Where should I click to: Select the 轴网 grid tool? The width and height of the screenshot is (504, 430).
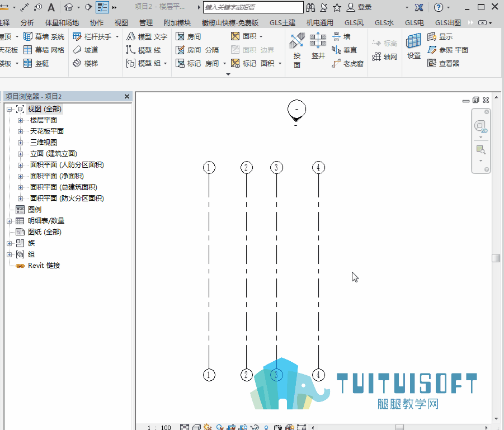point(385,57)
